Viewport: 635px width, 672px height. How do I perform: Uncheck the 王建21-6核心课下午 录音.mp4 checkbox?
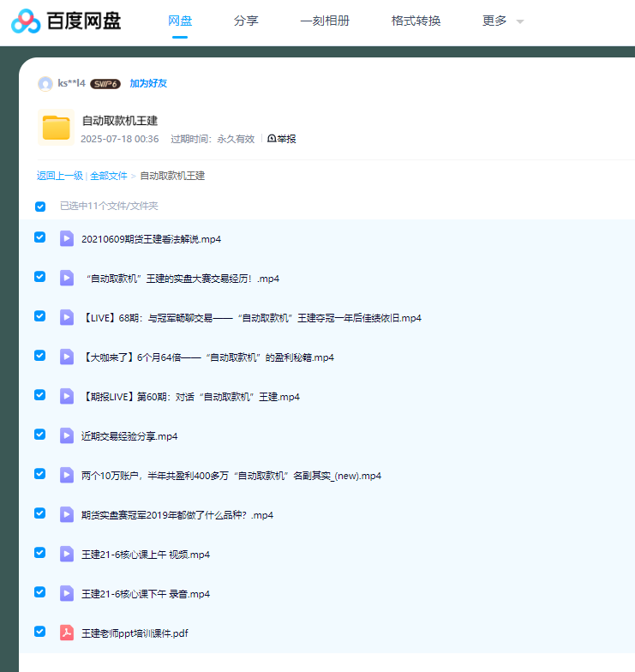pyautogui.click(x=39, y=591)
